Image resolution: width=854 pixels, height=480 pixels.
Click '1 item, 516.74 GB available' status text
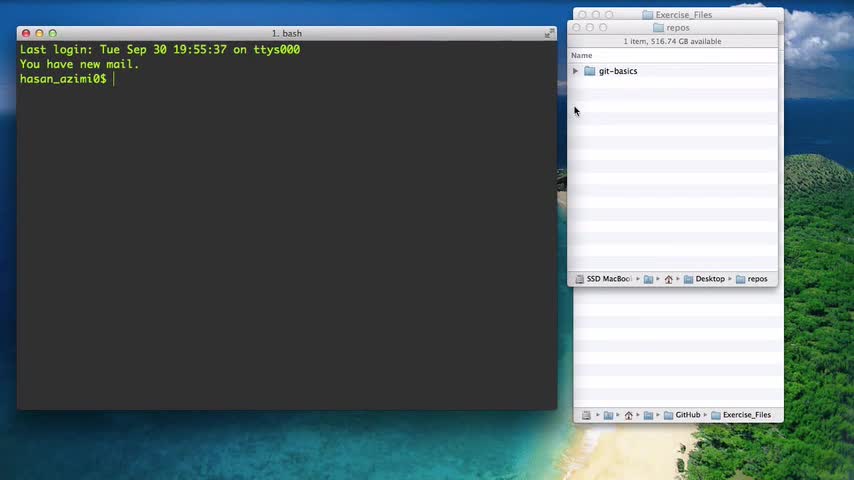pos(672,41)
